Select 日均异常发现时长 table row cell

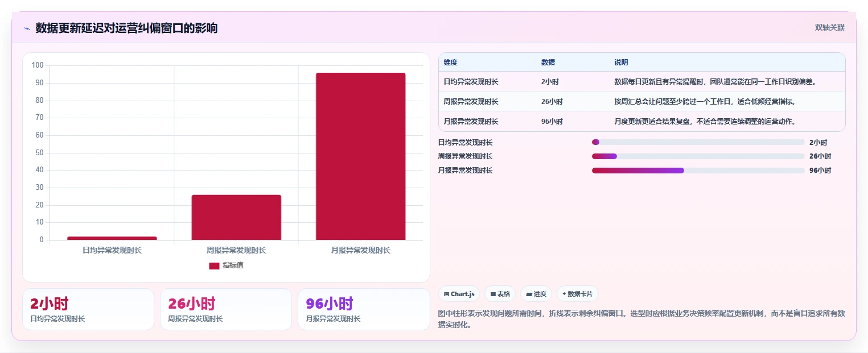click(x=471, y=82)
